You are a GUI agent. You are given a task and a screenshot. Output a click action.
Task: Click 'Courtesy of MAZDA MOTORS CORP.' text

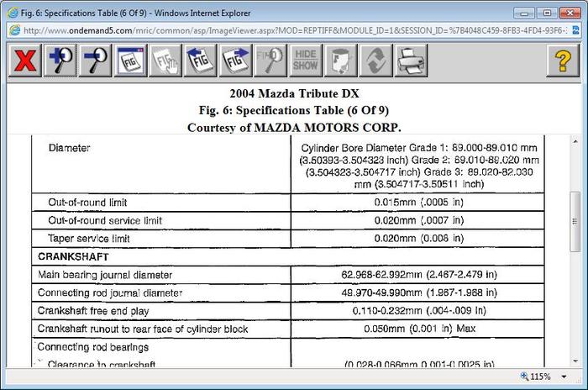pos(294,128)
